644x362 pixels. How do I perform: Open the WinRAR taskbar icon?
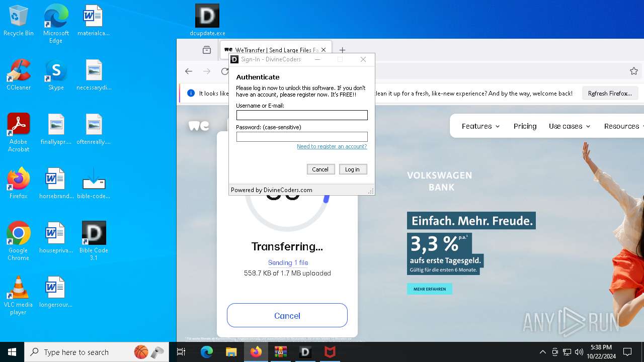[280, 352]
